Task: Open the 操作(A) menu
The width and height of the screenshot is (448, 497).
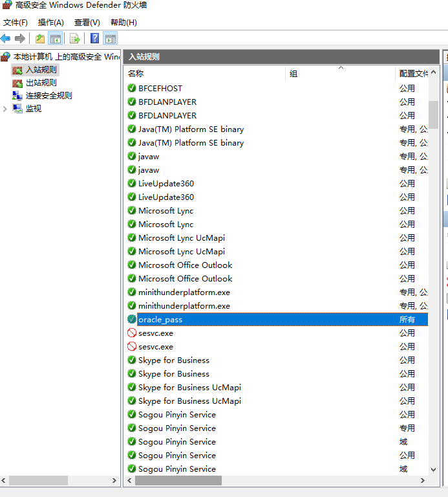Action: coord(50,23)
